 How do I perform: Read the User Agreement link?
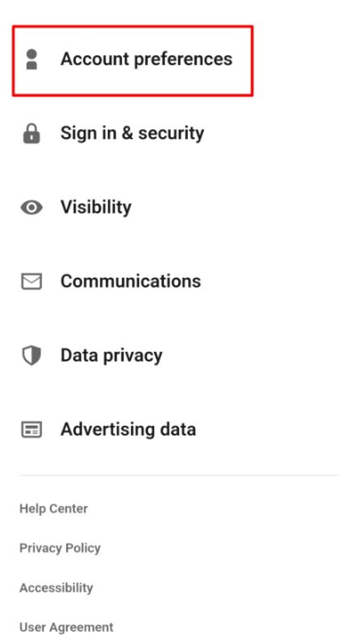(67, 627)
